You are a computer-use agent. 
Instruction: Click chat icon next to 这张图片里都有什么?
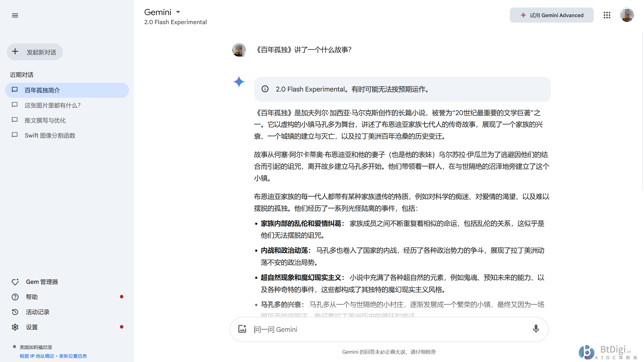[x=15, y=105]
